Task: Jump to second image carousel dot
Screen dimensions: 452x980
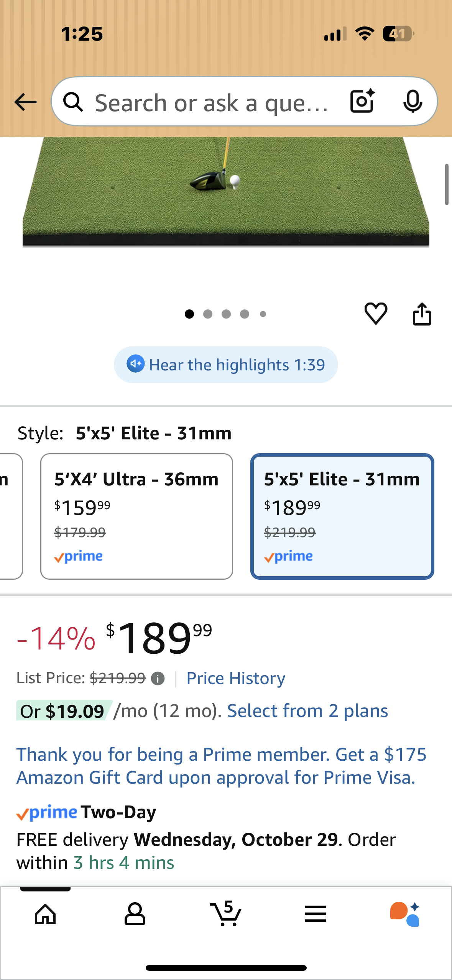Action: click(208, 314)
